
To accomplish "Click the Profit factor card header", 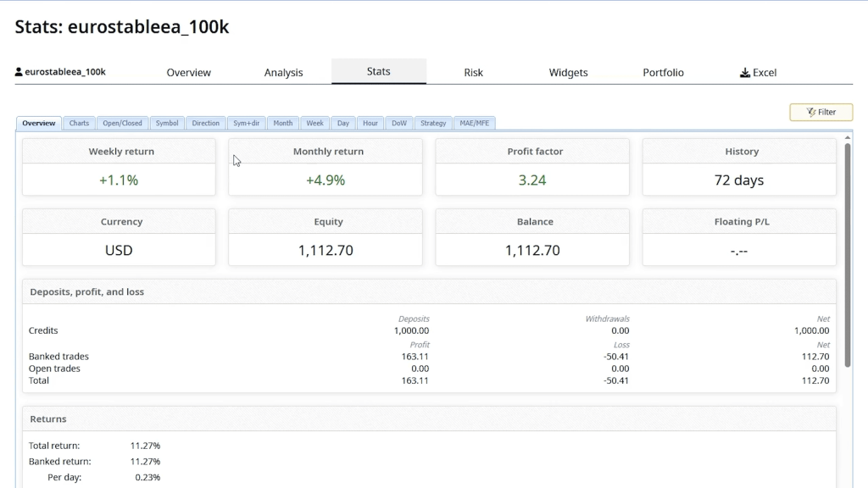I will pyautogui.click(x=534, y=152).
